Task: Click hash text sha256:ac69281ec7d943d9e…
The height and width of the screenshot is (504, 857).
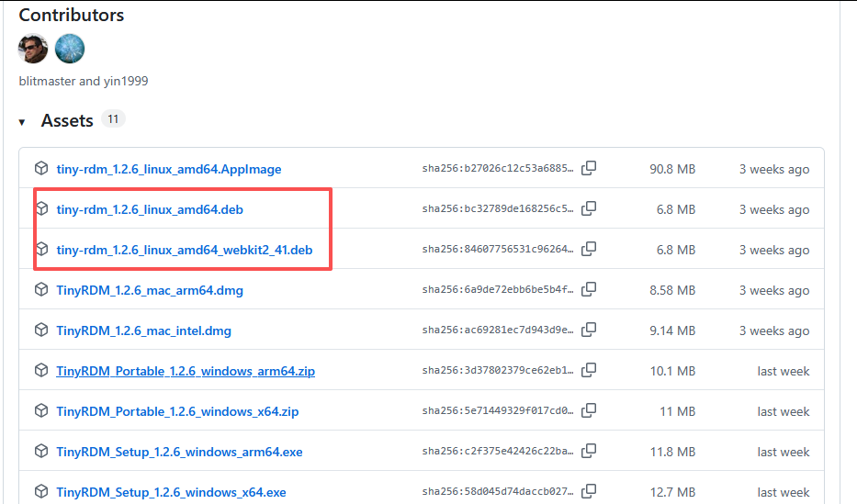Action: click(498, 330)
